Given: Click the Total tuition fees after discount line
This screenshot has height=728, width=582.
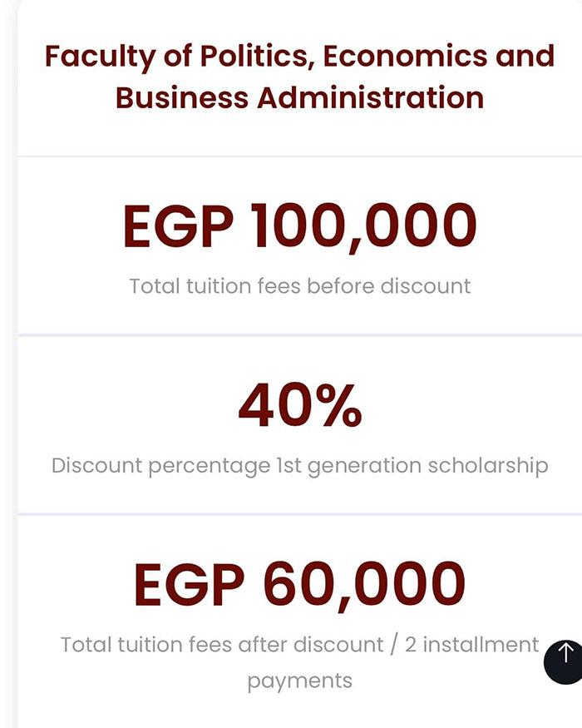Looking at the screenshot, I should coord(299,645).
